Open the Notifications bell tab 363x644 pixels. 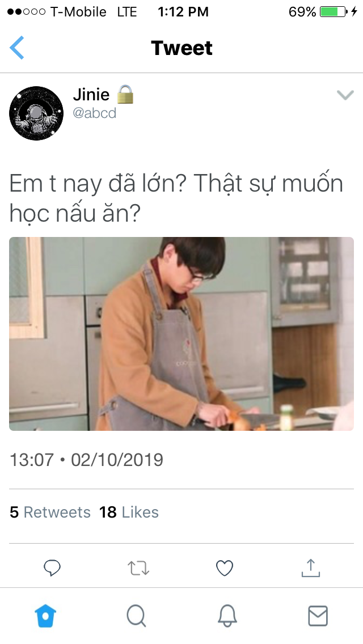pyautogui.click(x=227, y=616)
